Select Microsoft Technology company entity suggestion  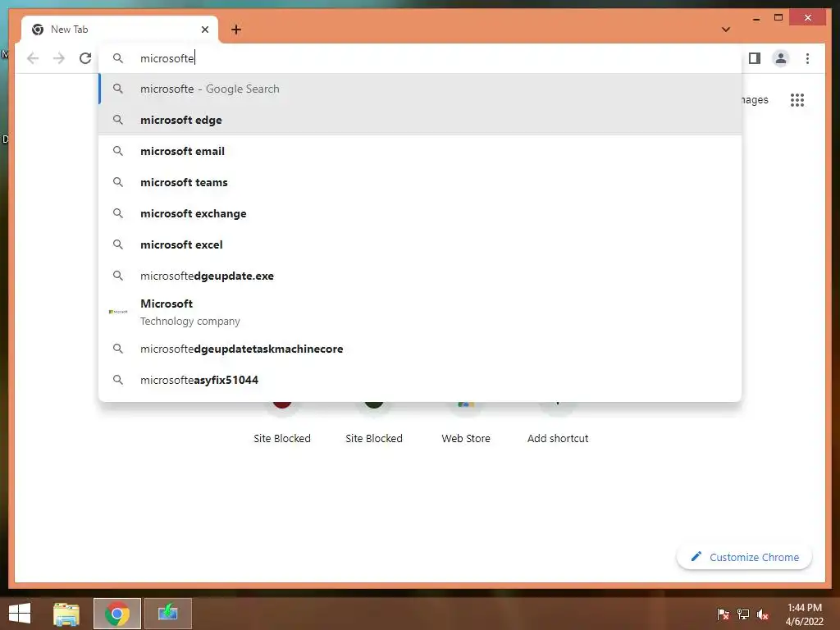(x=420, y=312)
